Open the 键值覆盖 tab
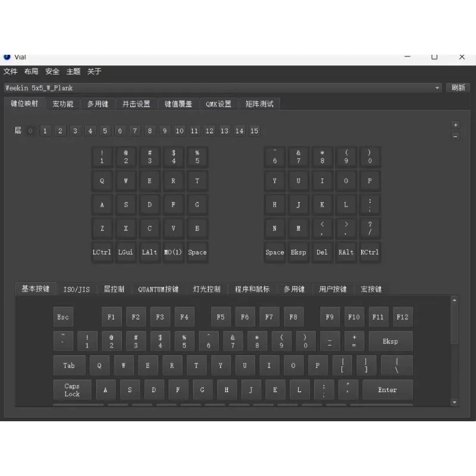Viewport: 476px width, 476px height. pyautogui.click(x=178, y=104)
